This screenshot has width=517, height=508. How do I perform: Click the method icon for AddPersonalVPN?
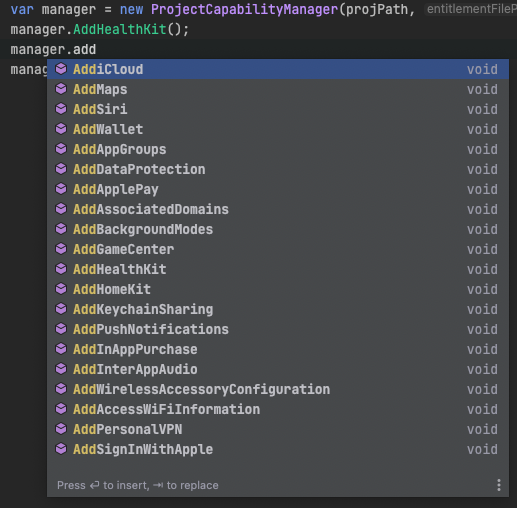(x=61, y=429)
